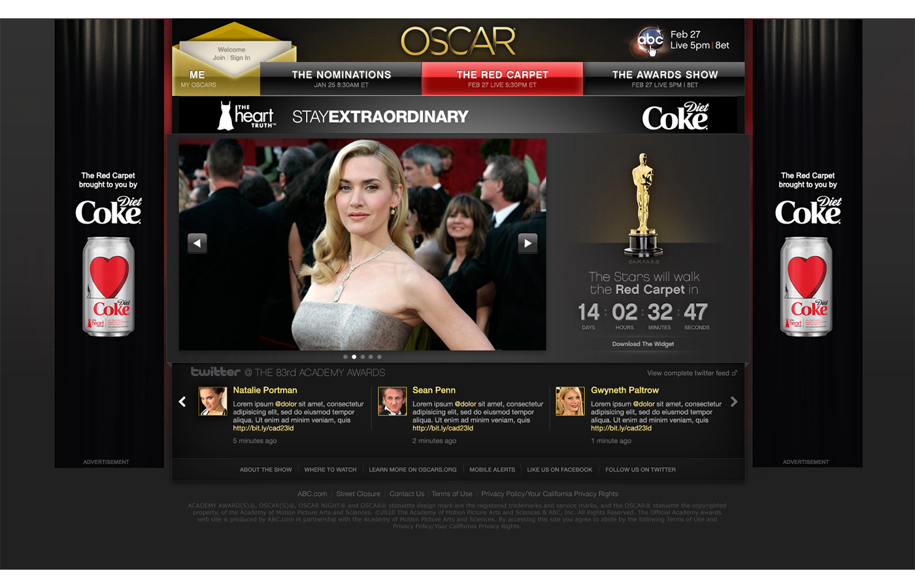Open Natalie Portman's name link
This screenshot has width=915, height=588.
point(265,390)
